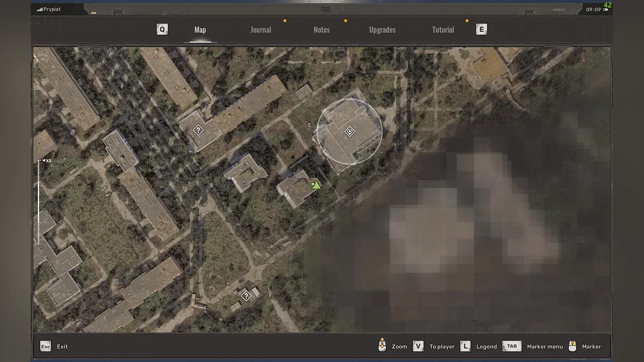
Task: Click the question mark marker on the long building
Action: pos(198,130)
